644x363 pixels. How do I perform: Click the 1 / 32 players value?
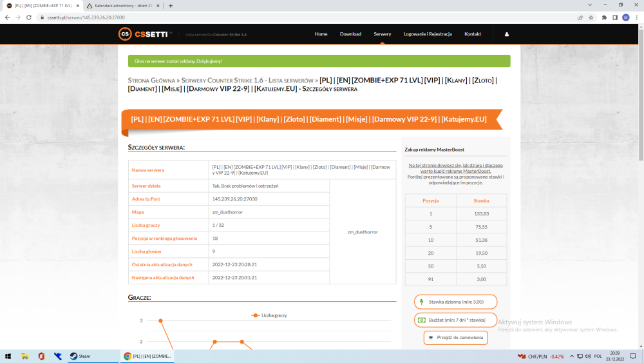(x=218, y=225)
